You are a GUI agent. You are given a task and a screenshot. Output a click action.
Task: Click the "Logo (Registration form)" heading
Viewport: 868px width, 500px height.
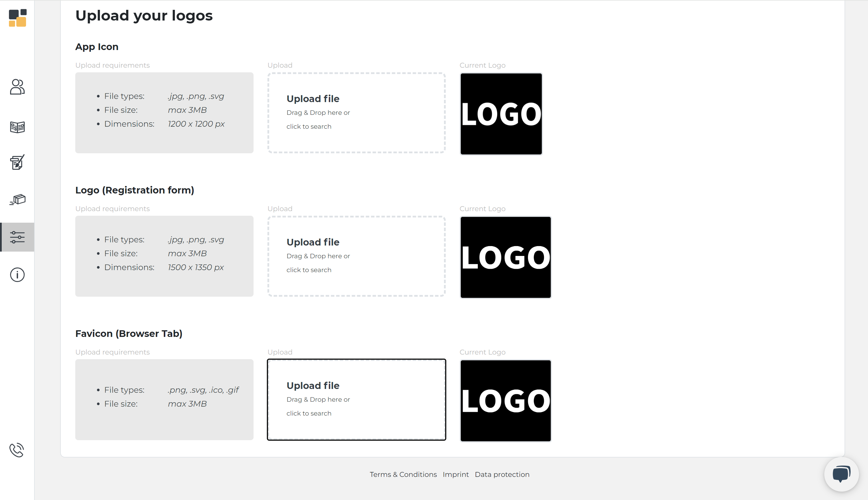(x=135, y=190)
